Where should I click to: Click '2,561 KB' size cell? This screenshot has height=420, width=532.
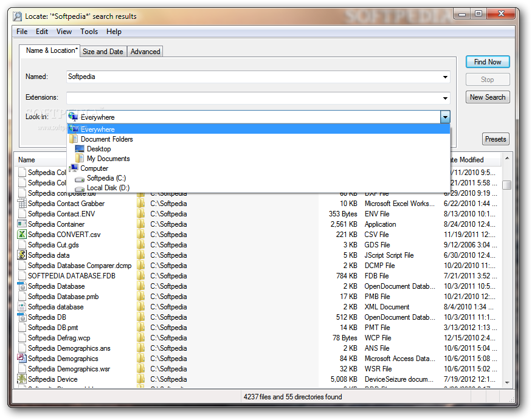[344, 224]
